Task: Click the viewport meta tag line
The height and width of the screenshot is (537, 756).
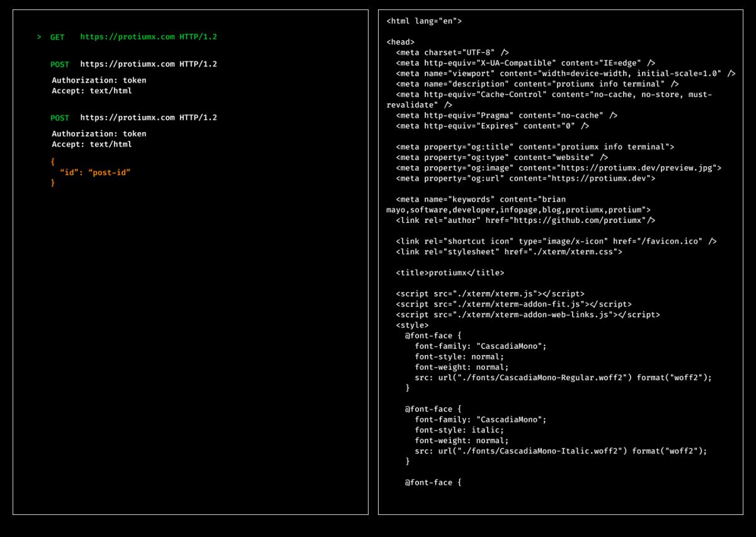Action: click(x=566, y=74)
